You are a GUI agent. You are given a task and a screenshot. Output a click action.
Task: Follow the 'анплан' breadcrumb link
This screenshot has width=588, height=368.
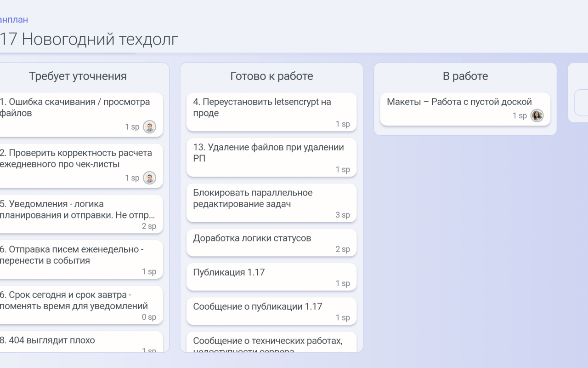pos(14,20)
